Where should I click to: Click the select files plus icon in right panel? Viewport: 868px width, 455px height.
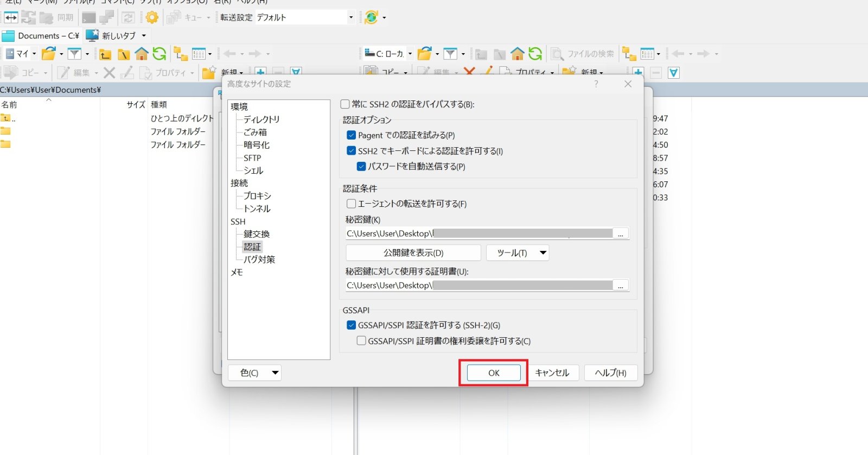point(638,72)
